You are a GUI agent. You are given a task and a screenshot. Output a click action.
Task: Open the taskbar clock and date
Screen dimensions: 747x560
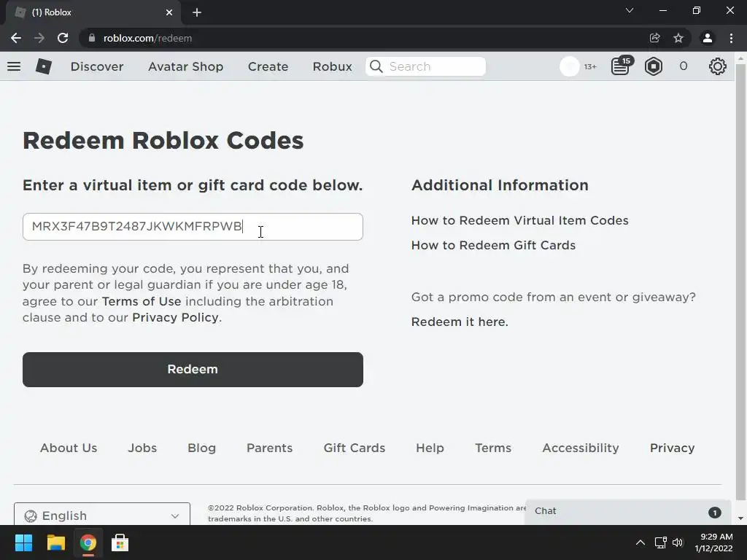[x=713, y=542]
